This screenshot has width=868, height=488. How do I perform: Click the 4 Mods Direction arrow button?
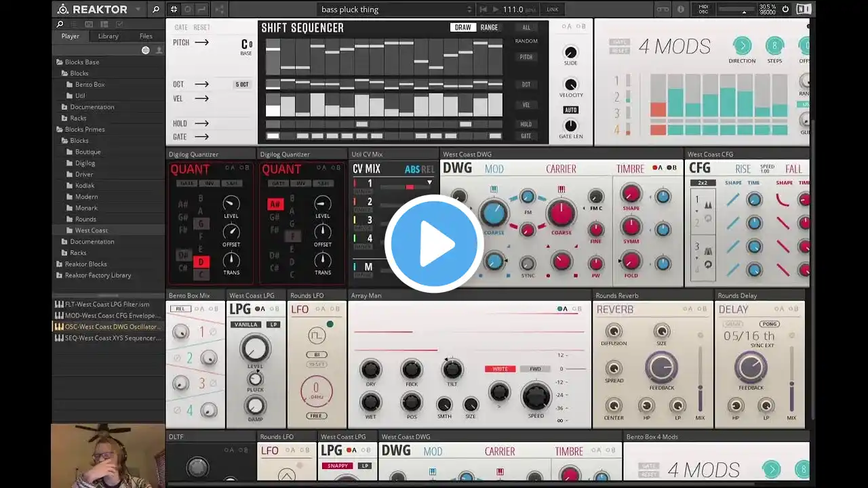pos(742,46)
